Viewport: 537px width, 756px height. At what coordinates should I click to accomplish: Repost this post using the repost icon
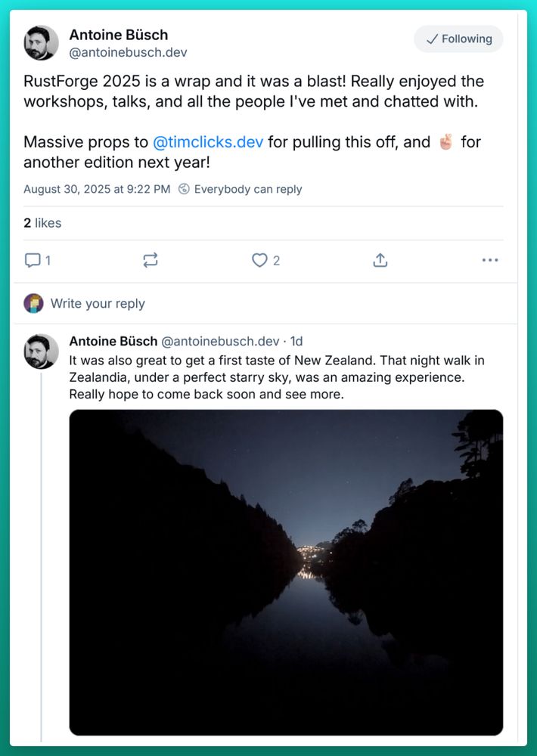click(x=151, y=261)
